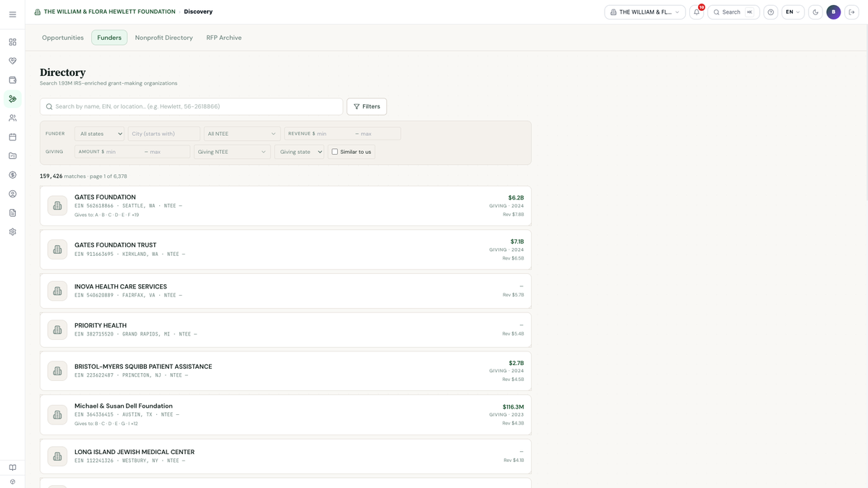
Task: Open the calendar sidebar icon
Action: 12,137
